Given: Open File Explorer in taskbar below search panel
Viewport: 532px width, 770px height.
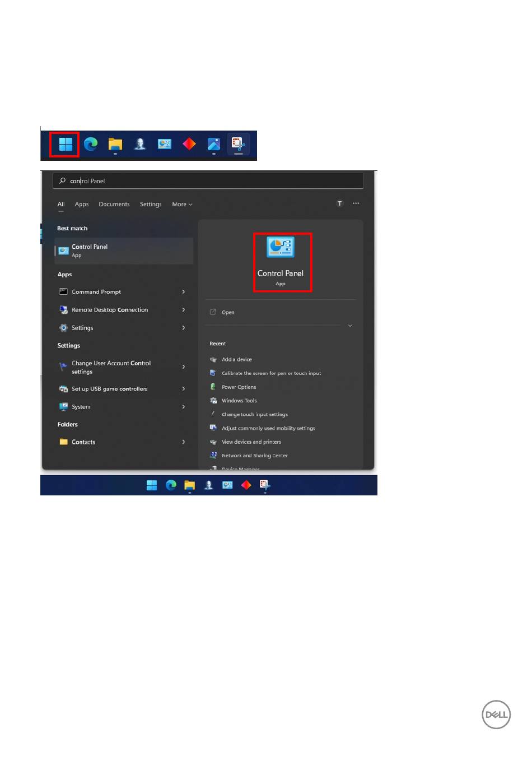Looking at the screenshot, I should tap(190, 485).
